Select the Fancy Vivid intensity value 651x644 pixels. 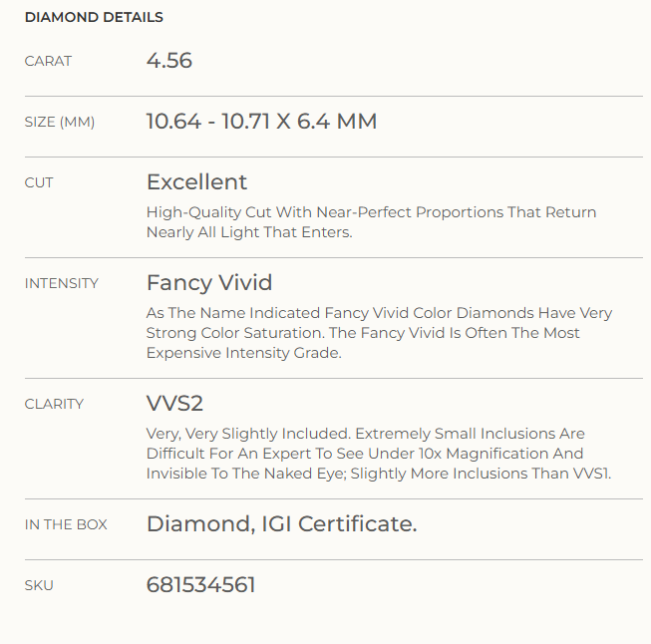[209, 283]
